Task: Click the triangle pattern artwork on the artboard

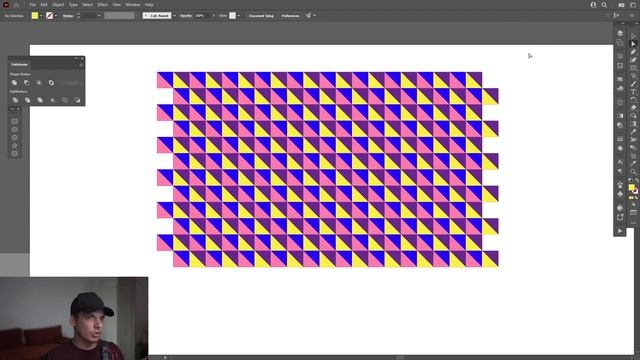Action: 327,169
